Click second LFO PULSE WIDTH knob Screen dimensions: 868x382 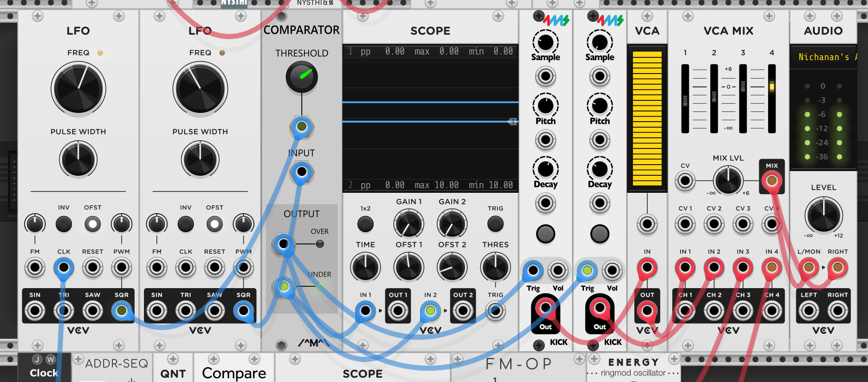200,160
